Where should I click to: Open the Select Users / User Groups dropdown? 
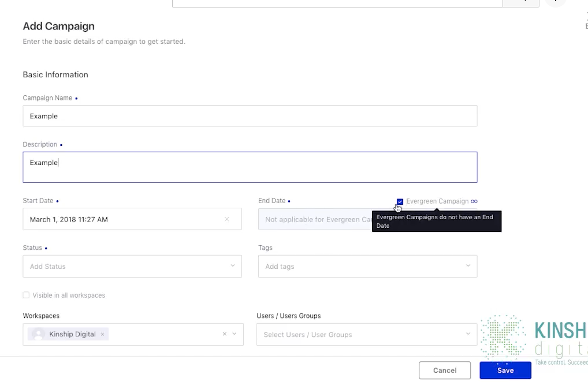(x=366, y=335)
